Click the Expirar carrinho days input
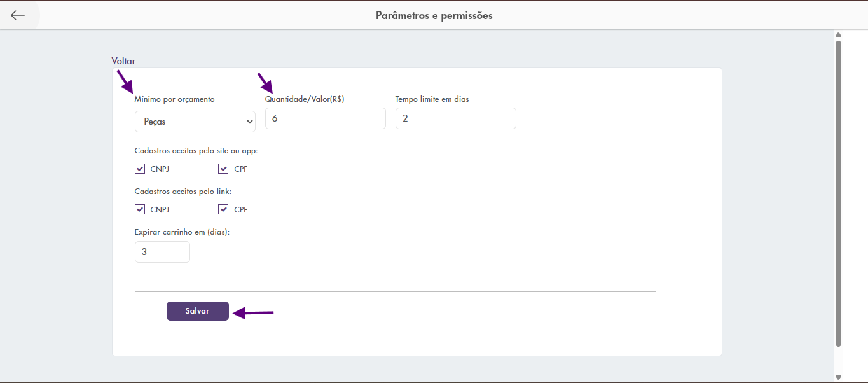 (162, 252)
